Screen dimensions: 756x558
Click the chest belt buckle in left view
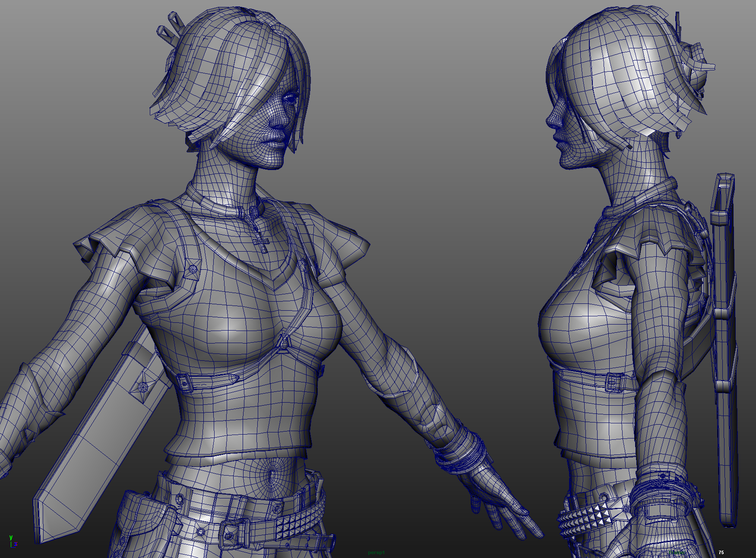pos(185,382)
